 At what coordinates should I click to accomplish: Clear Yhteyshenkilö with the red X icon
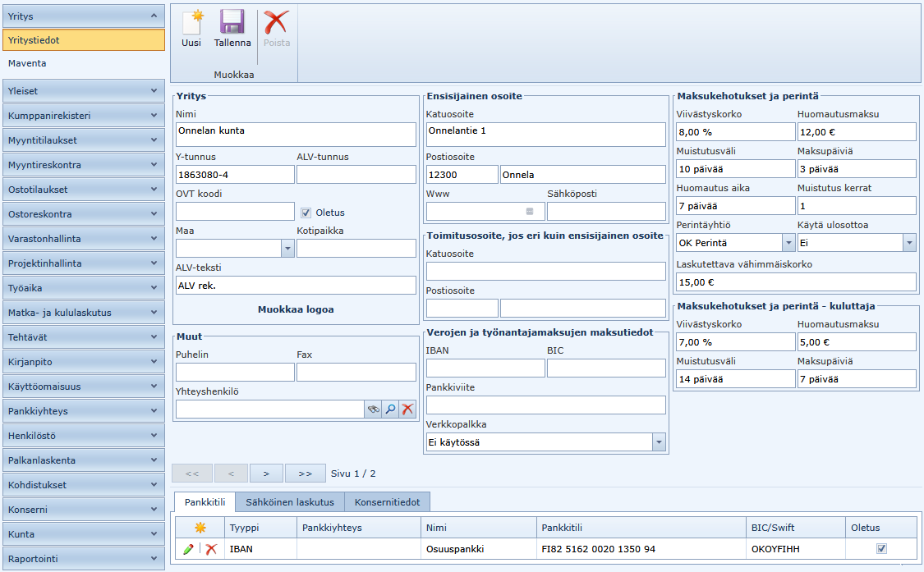[407, 409]
